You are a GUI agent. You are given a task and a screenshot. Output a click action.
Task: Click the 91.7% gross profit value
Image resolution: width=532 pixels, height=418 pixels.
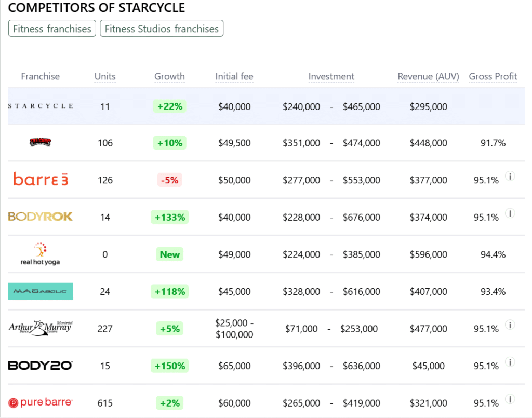pos(493,143)
